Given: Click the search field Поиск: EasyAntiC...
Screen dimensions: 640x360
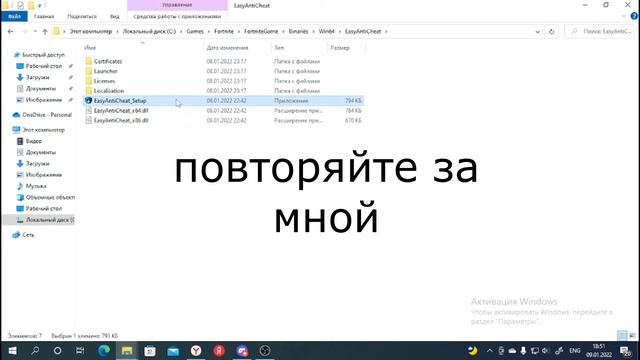Looking at the screenshot, I should tap(600, 31).
